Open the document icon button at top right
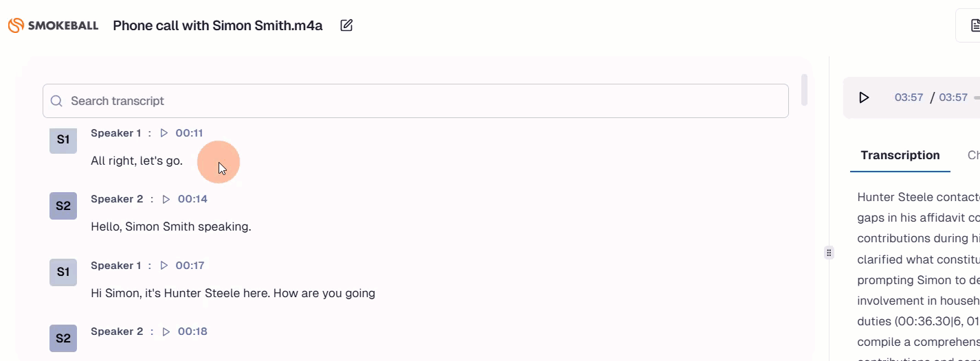Screen dimensions: 980x361 (974, 25)
